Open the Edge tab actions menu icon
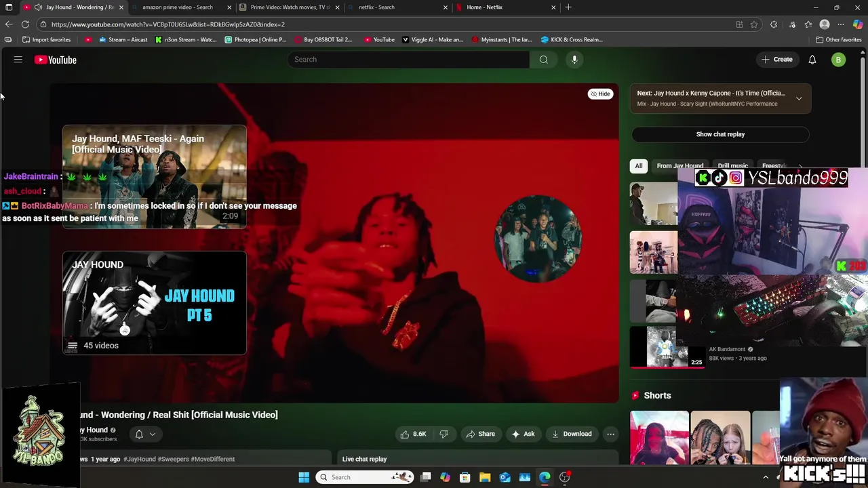The image size is (868, 488). pos(9,7)
